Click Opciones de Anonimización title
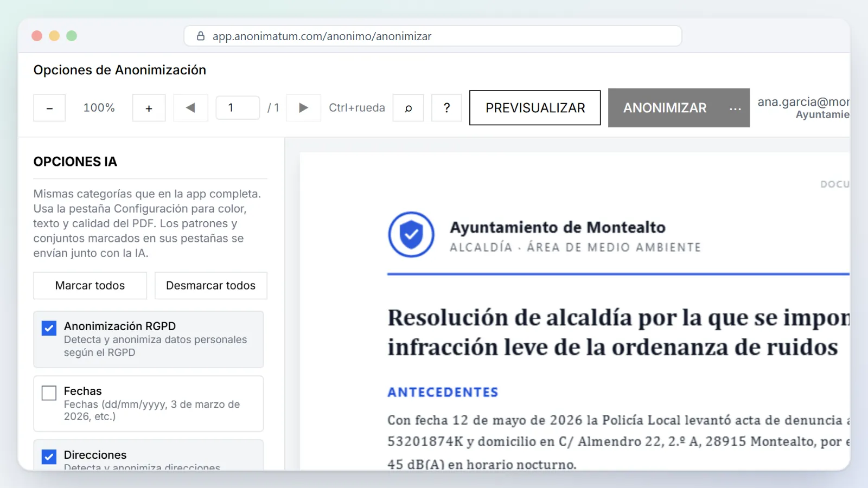The width and height of the screenshot is (868, 488). (120, 70)
